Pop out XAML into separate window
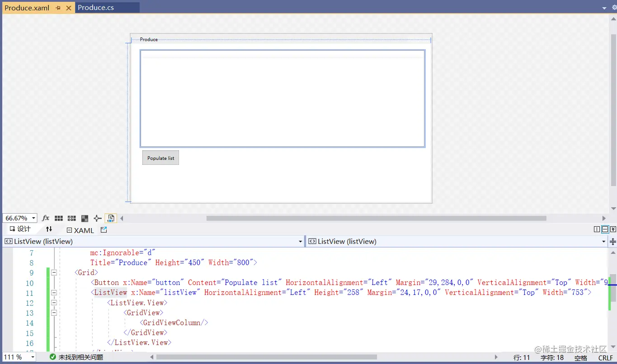 pos(104,230)
